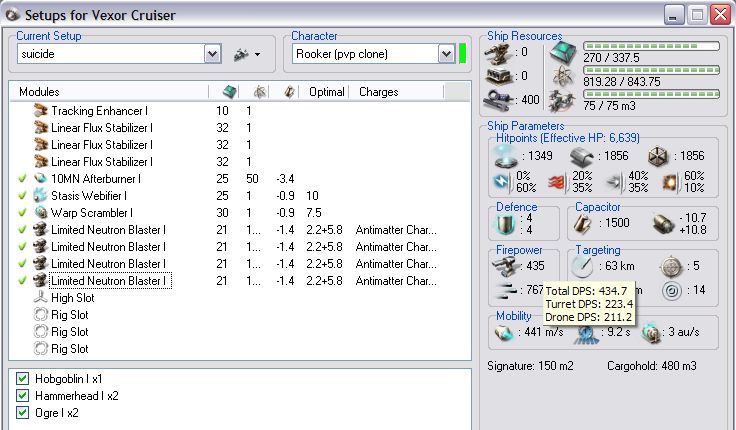Click the max locked targets icon showing 5
Viewport: 736px width, 430px height.
pos(671,267)
